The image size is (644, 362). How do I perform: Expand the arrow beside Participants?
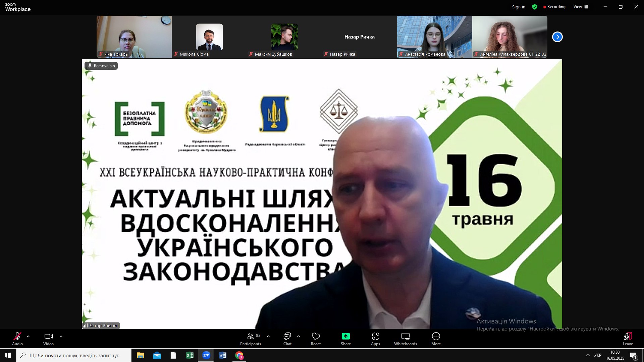(268, 336)
